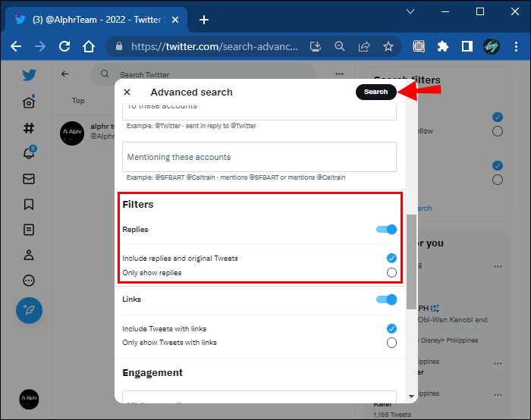
Task: Toggle the browser side panel icon
Action: point(467,46)
